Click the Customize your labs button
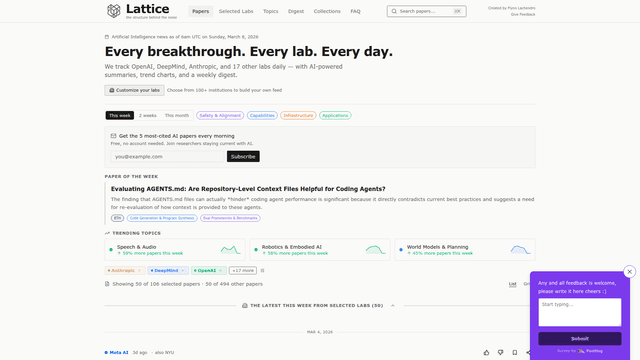 coord(134,90)
